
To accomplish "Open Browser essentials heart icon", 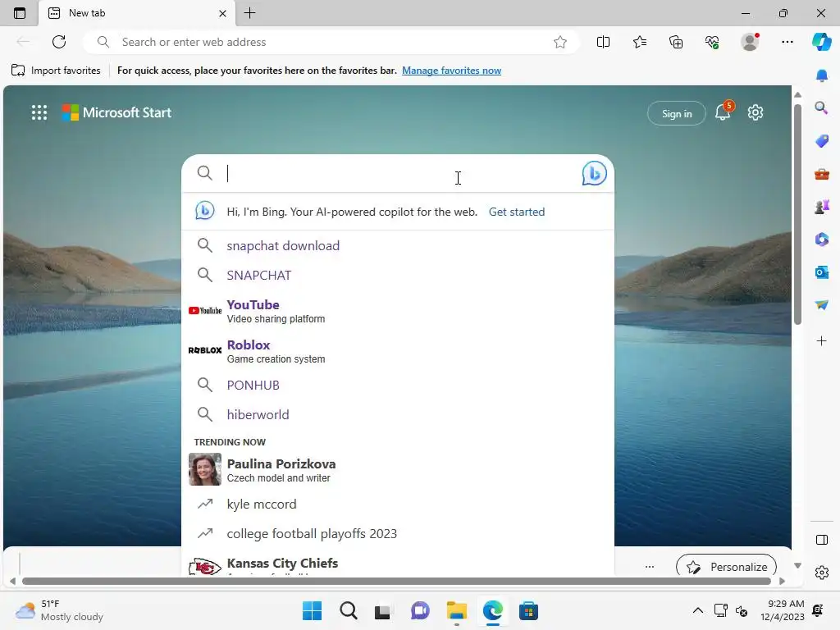I will pyautogui.click(x=712, y=42).
